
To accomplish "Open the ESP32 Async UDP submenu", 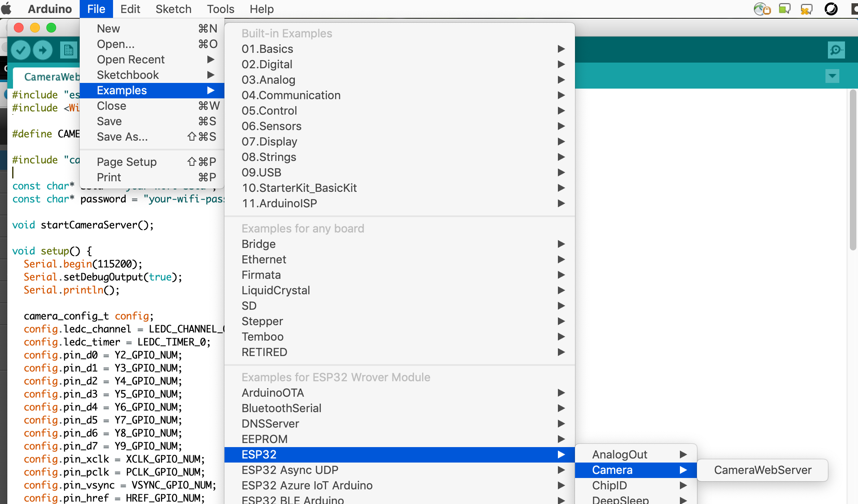I will [x=400, y=470].
